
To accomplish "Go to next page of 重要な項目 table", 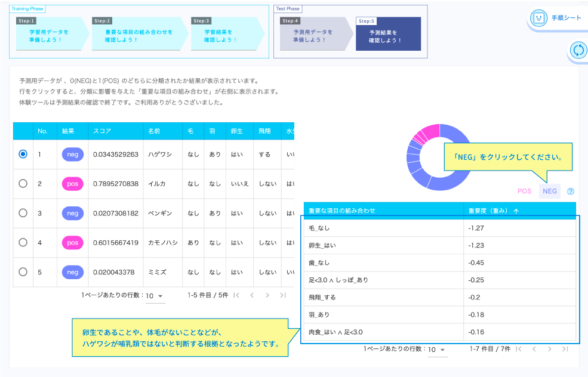I will [x=550, y=349].
